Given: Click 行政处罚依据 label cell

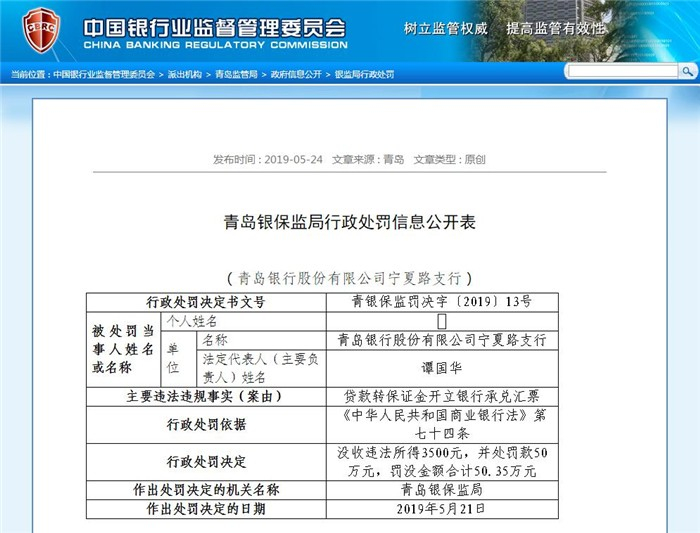Looking at the screenshot, I should point(206,425).
